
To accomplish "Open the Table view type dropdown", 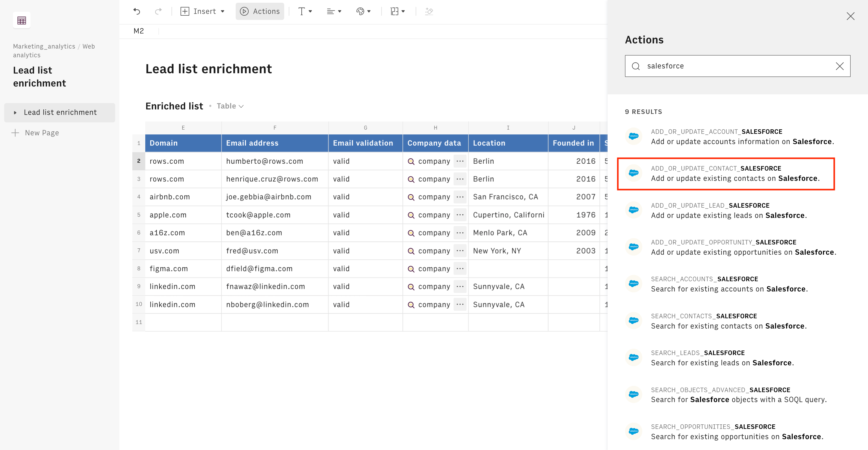I will coord(230,106).
